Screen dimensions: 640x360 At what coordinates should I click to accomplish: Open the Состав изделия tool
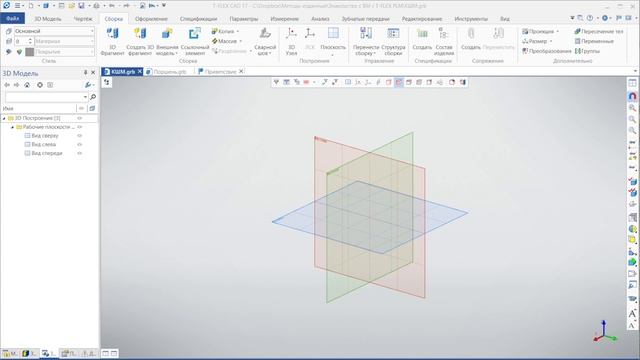(444, 41)
